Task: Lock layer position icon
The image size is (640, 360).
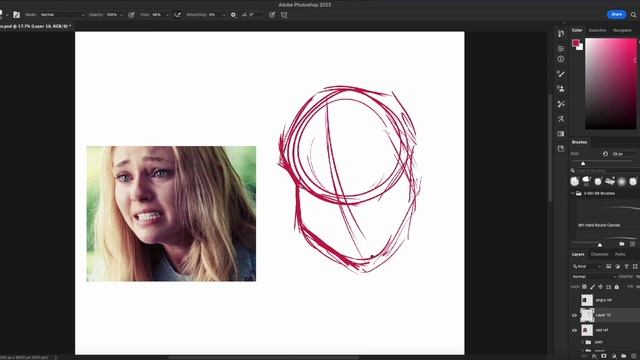Action: pos(600,287)
